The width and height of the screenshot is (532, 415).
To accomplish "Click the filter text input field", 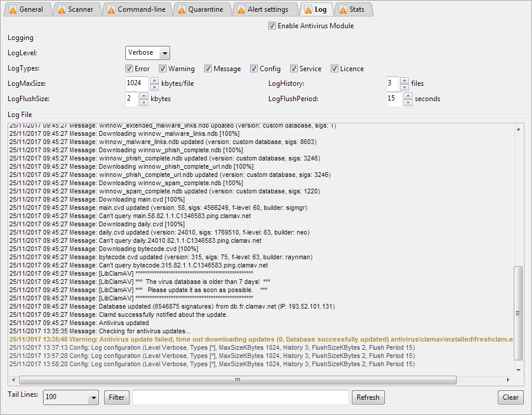I will pyautogui.click(x=241, y=397).
